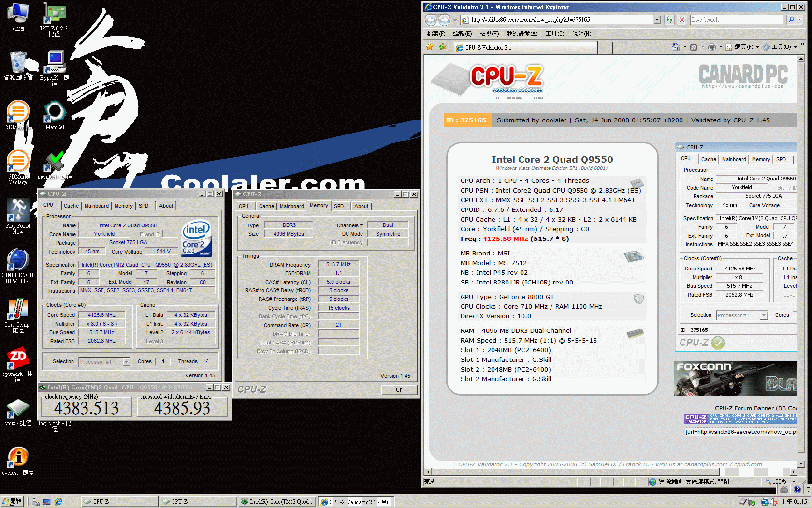Refresh the page in Internet Explorer
The height and width of the screenshot is (508, 812).
tap(669, 20)
